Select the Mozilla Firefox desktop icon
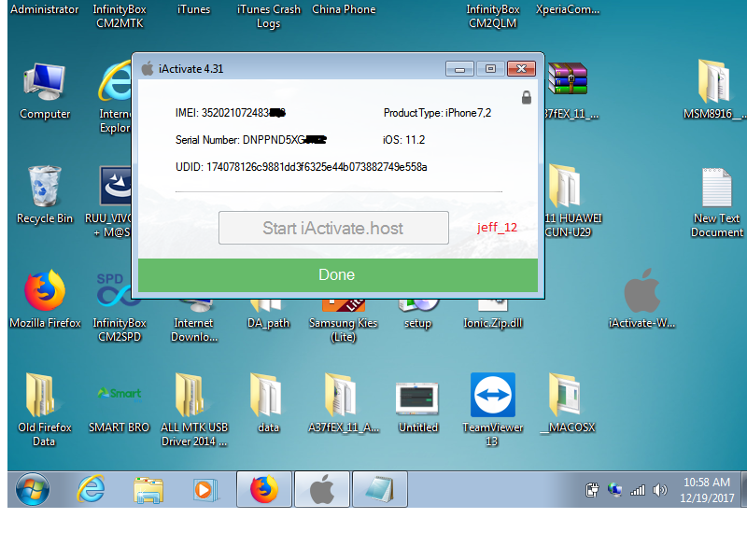 pos(45,300)
